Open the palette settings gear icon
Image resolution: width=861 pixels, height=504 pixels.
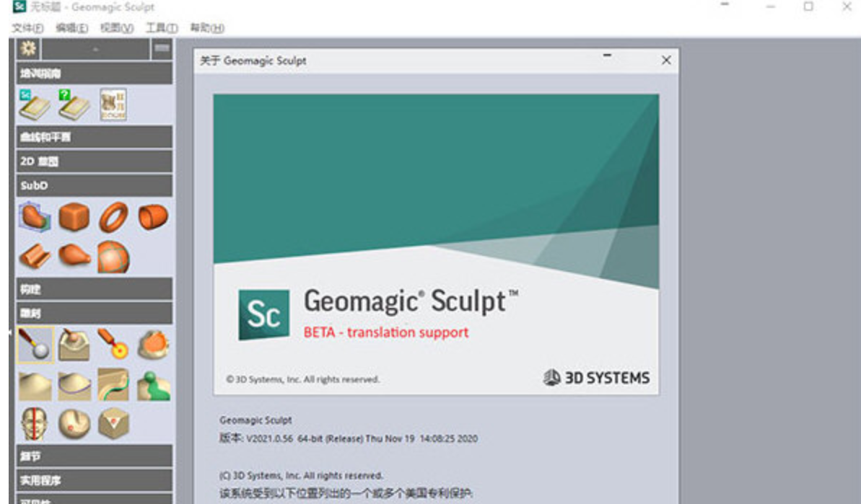pos(28,49)
